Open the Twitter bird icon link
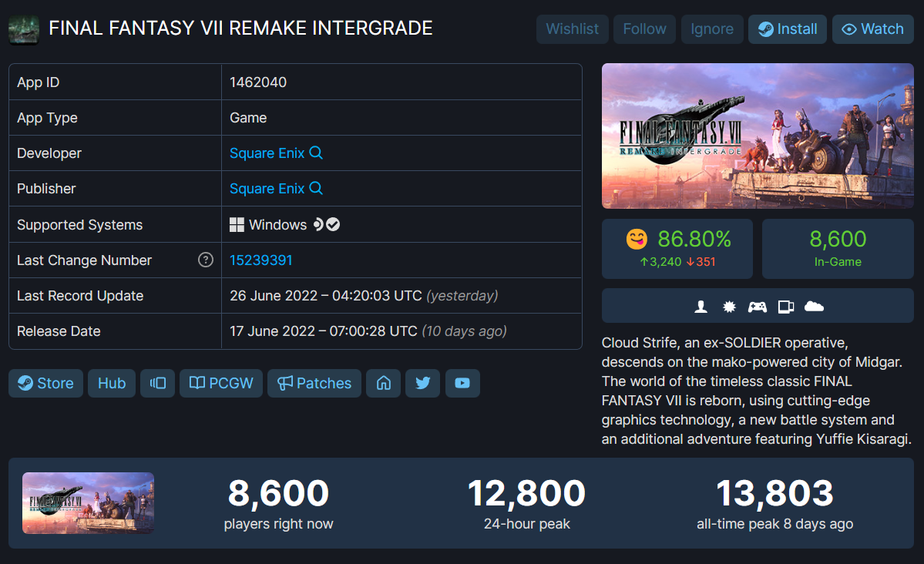This screenshot has width=924, height=564. [x=422, y=383]
